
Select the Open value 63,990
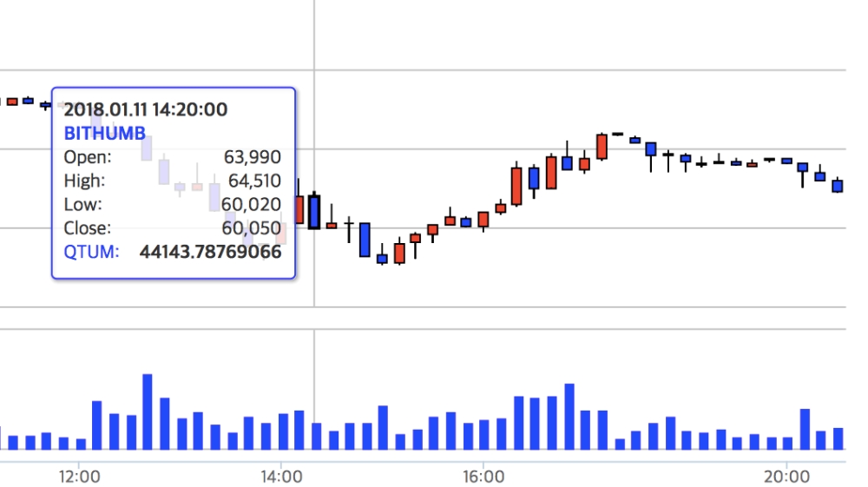pyautogui.click(x=252, y=157)
